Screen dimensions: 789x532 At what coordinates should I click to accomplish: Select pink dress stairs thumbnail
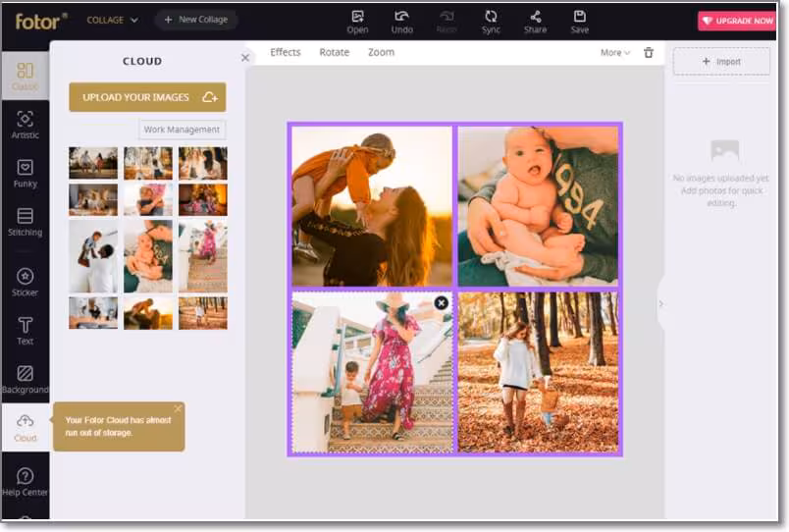pos(203,256)
